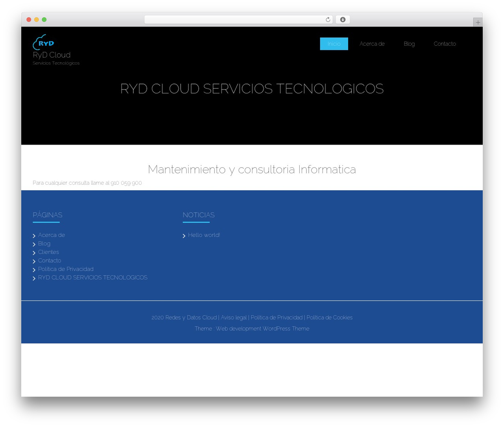Image resolution: width=504 pixels, height=427 pixels.
Task: Click the yellow minimize window dot
Action: tap(37, 20)
